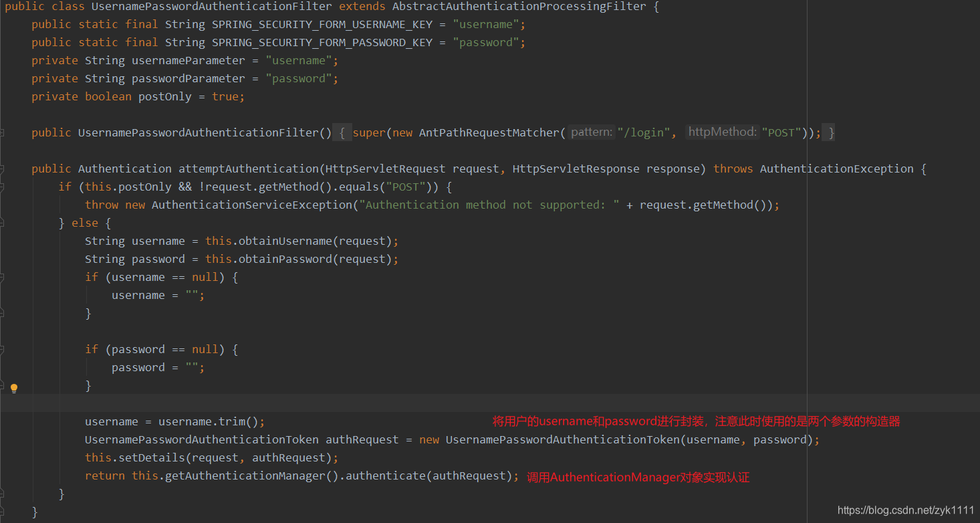Click the username.trim() call
The height and width of the screenshot is (523, 980).
pos(209,421)
